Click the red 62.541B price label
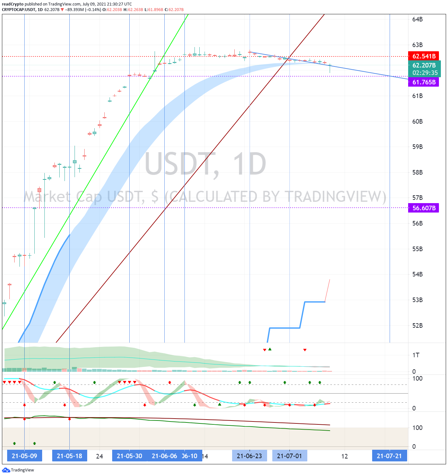This screenshot has height=476, width=448. [x=424, y=56]
